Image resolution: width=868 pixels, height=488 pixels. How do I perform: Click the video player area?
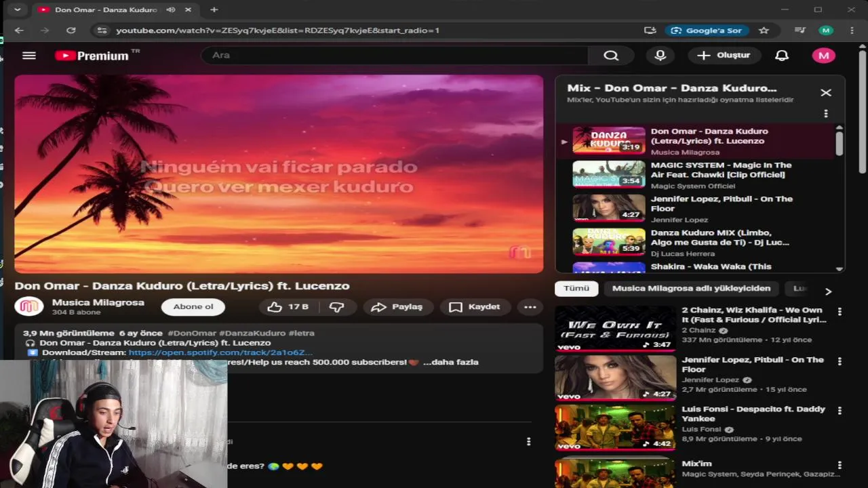[x=279, y=174]
